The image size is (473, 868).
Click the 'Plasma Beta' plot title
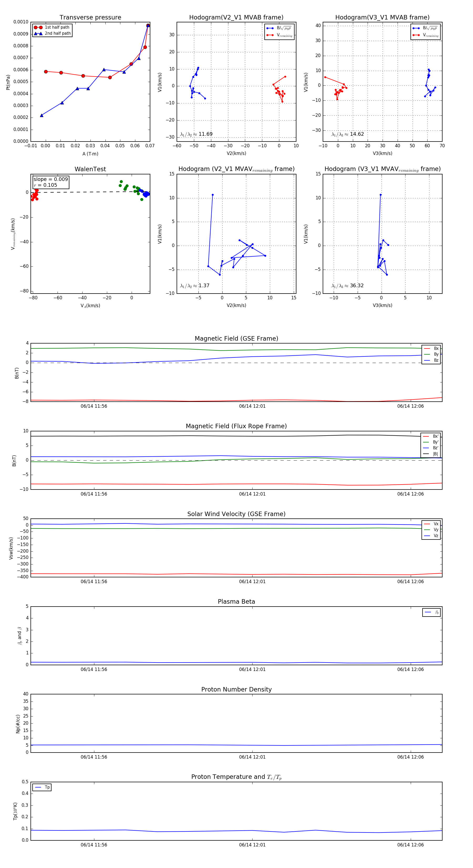pos(236,602)
